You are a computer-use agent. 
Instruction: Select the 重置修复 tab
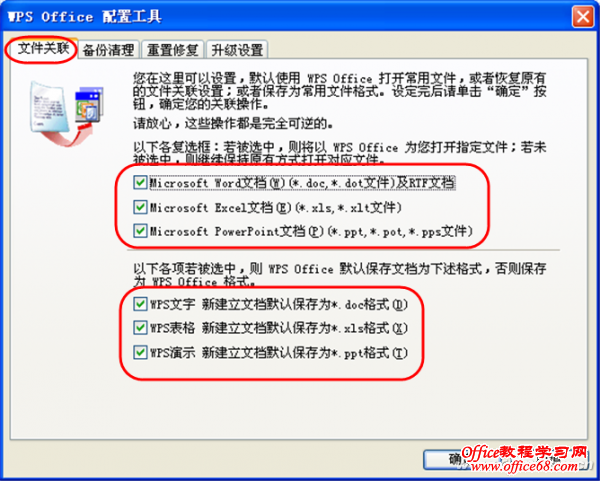click(x=173, y=50)
